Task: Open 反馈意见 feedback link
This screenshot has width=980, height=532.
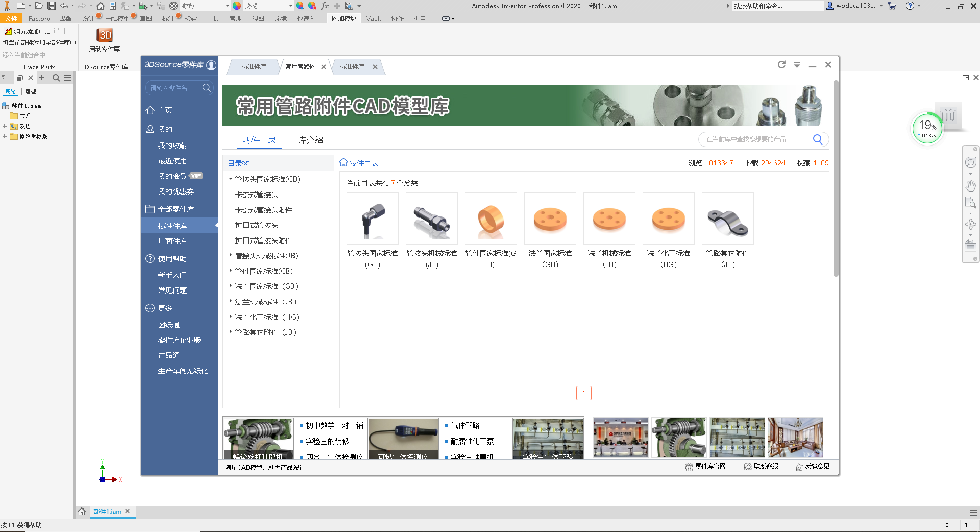Action: pyautogui.click(x=813, y=466)
